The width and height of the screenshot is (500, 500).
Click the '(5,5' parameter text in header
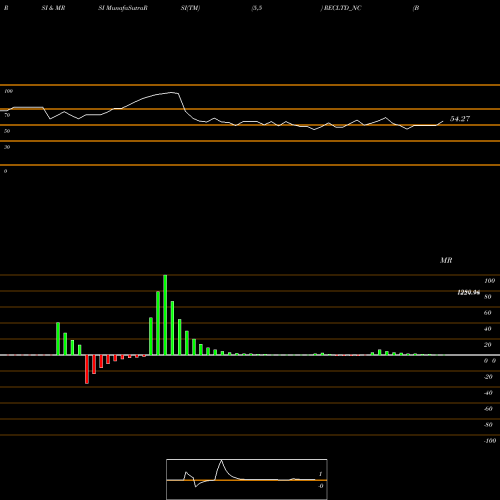[257, 8]
